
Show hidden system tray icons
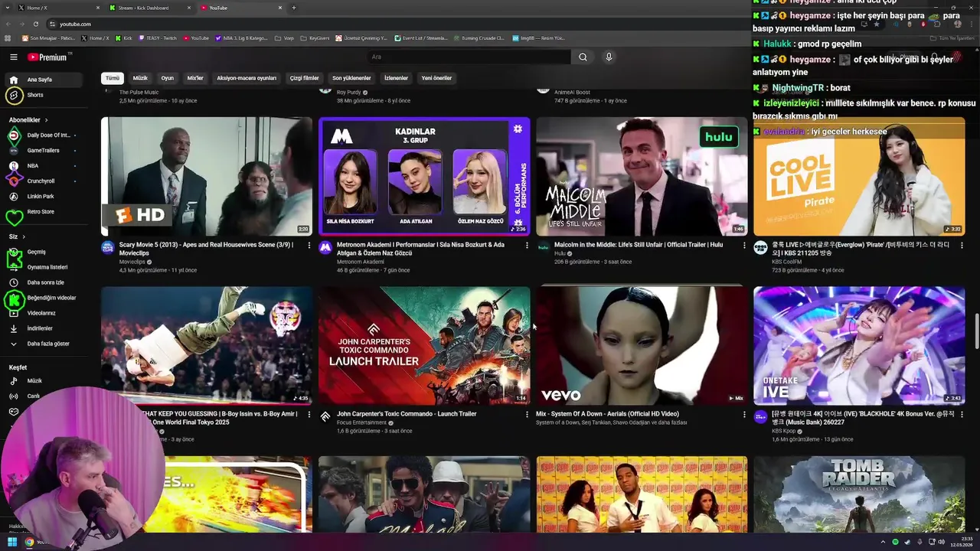point(883,542)
